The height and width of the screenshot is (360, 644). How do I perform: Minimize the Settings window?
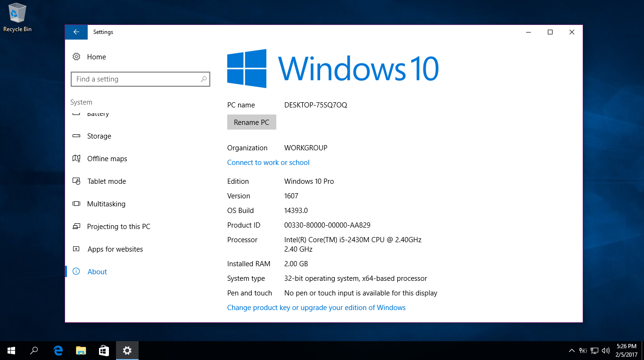(x=528, y=32)
